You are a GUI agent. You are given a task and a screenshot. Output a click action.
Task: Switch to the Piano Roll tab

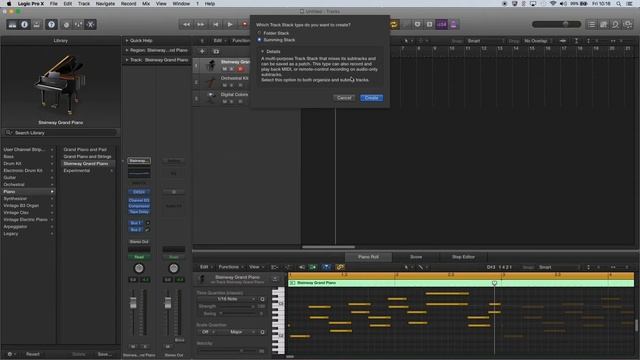point(369,257)
